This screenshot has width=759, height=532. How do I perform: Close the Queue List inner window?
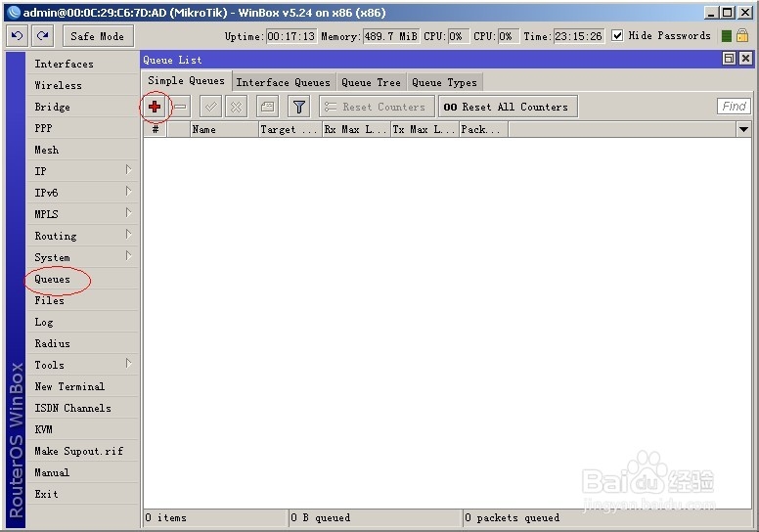click(x=745, y=59)
